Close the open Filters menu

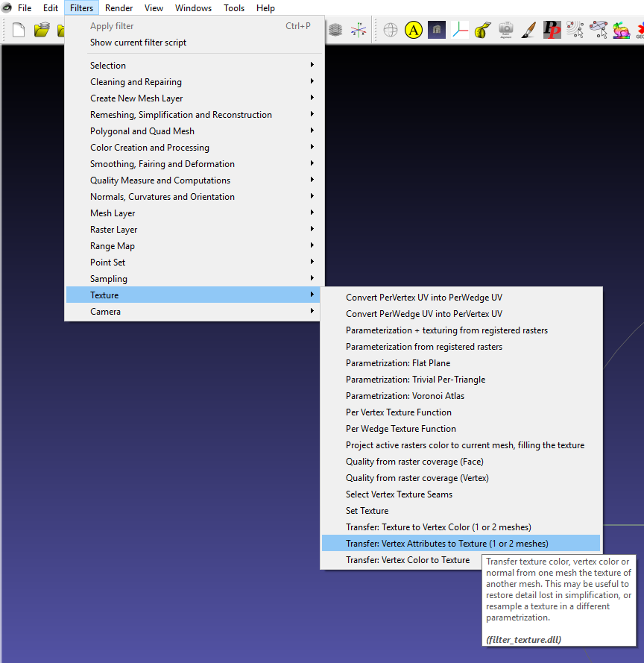[81, 8]
